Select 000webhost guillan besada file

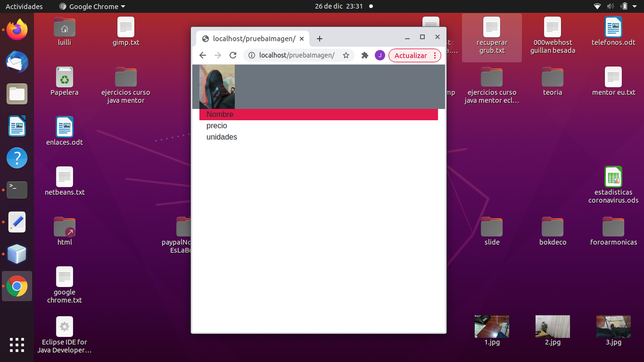coord(552,35)
